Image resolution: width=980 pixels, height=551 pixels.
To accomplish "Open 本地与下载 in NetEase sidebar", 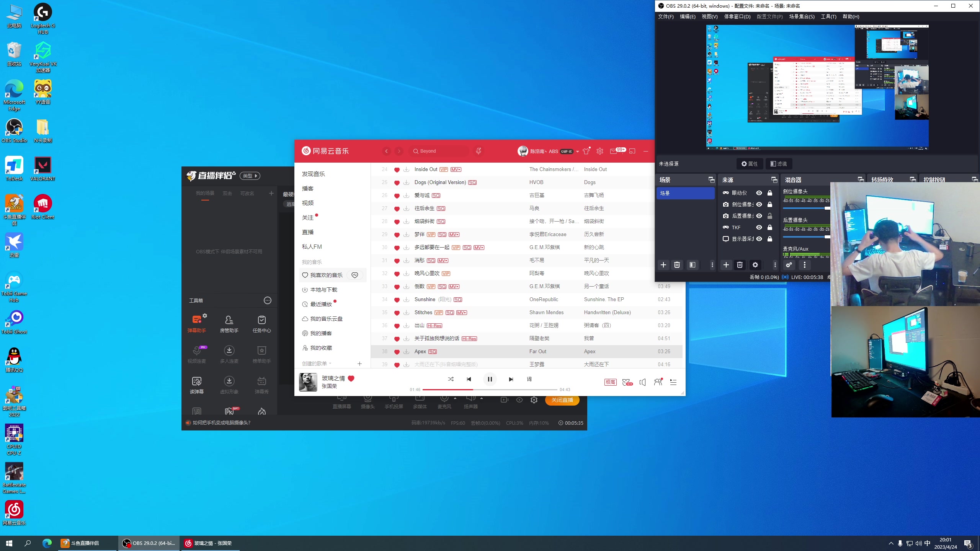I will pos(324,290).
